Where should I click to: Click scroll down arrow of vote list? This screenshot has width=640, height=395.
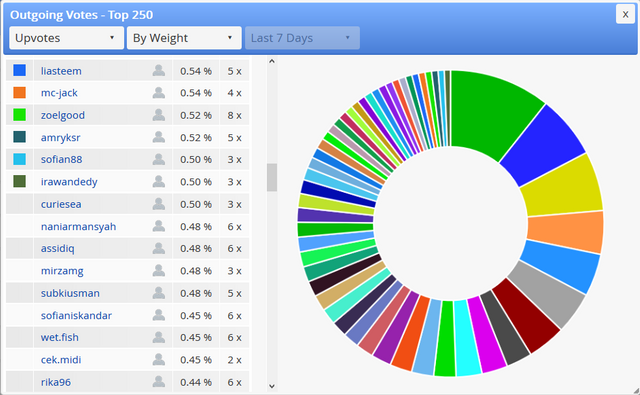[x=272, y=386]
